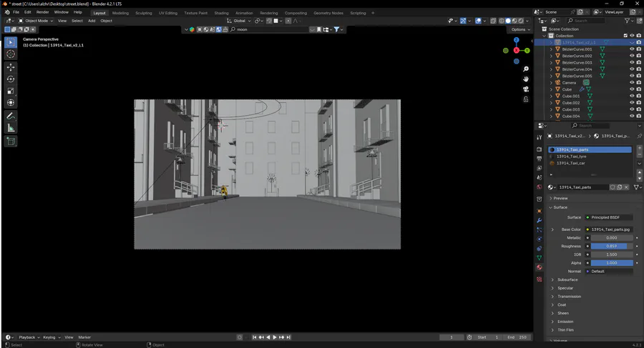Image resolution: width=644 pixels, height=348 pixels.
Task: Toggle camera view with the camera icon
Action: pyautogui.click(x=526, y=89)
